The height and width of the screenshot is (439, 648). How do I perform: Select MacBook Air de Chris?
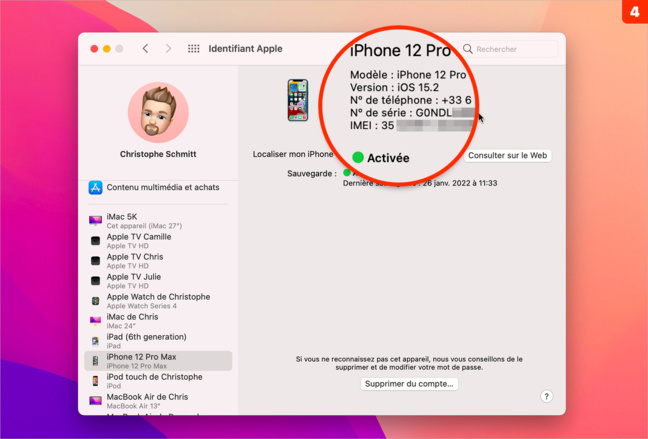(158, 401)
